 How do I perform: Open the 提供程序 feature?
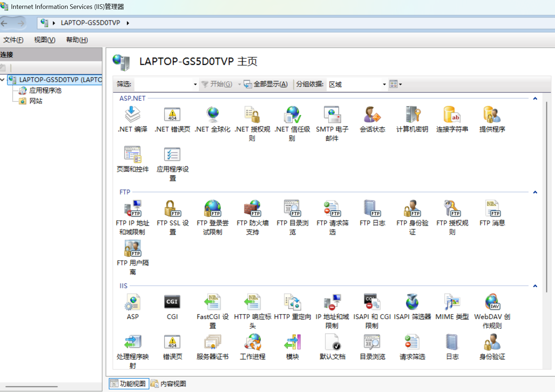[492, 120]
